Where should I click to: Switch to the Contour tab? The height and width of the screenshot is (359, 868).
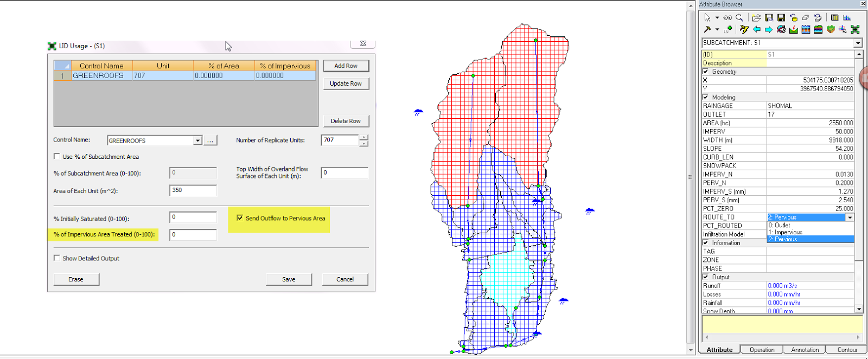pyautogui.click(x=847, y=350)
